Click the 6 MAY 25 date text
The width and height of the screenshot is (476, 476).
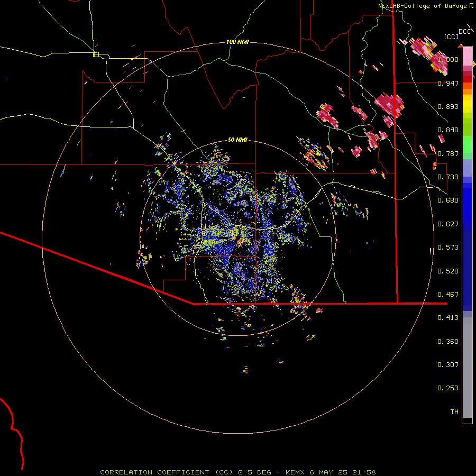(328, 472)
